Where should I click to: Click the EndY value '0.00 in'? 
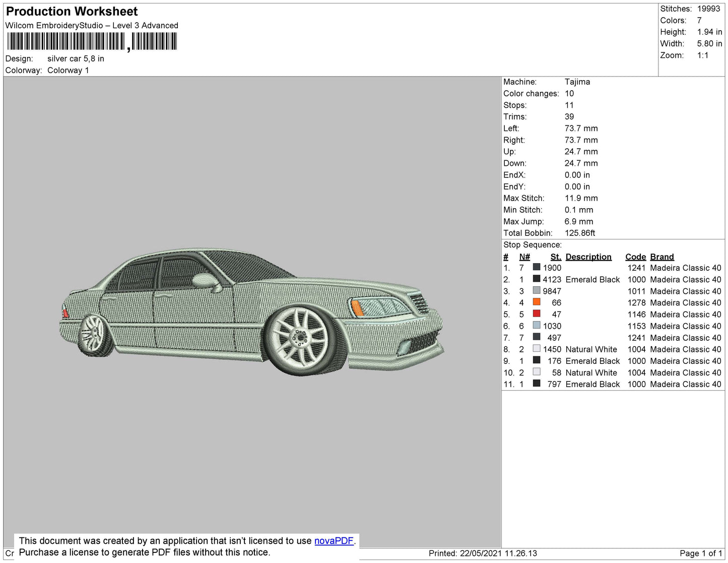click(577, 186)
